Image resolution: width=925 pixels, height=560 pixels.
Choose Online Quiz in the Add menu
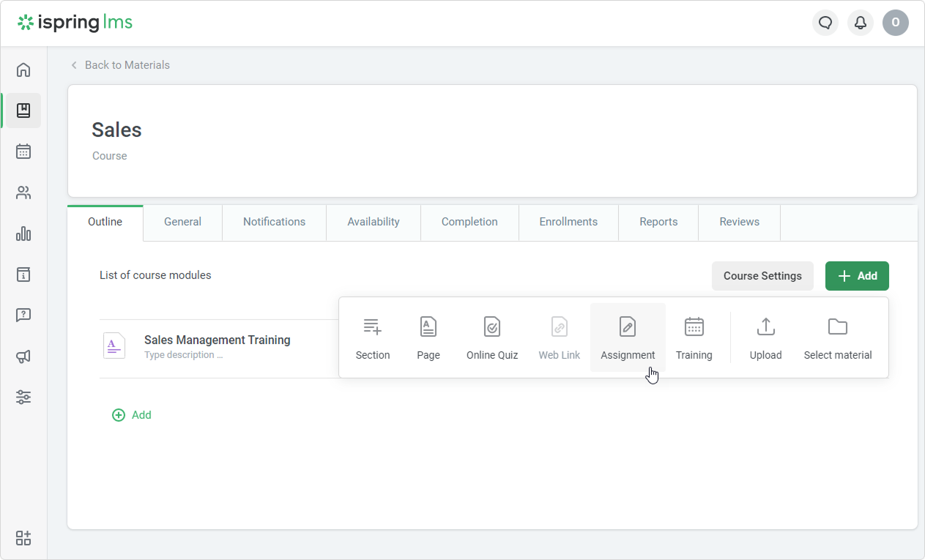[x=492, y=337]
